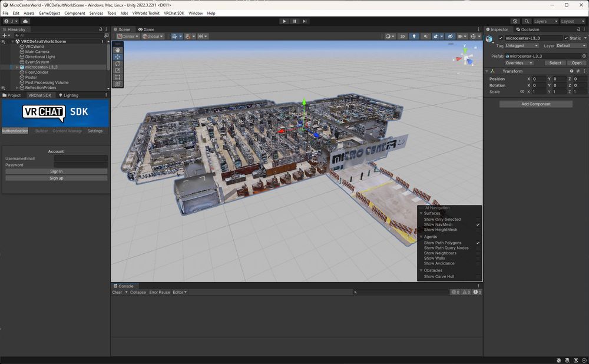This screenshot has height=364, width=589.
Task: Lock the Inspector panel
Action: [x=578, y=29]
